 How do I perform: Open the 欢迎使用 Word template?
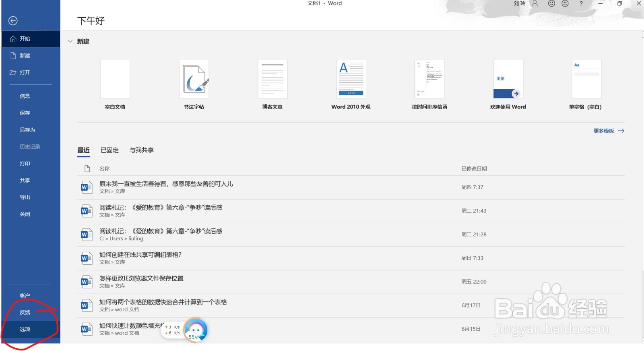(508, 85)
